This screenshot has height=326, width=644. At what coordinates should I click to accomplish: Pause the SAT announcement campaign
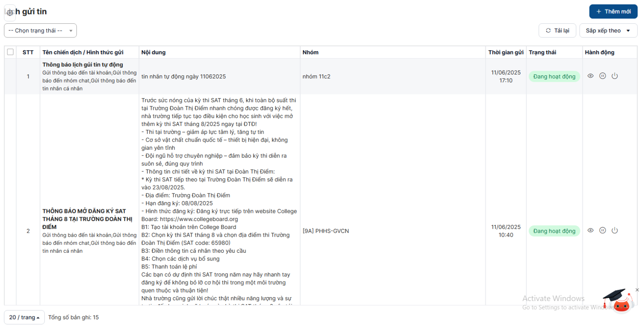click(x=603, y=231)
